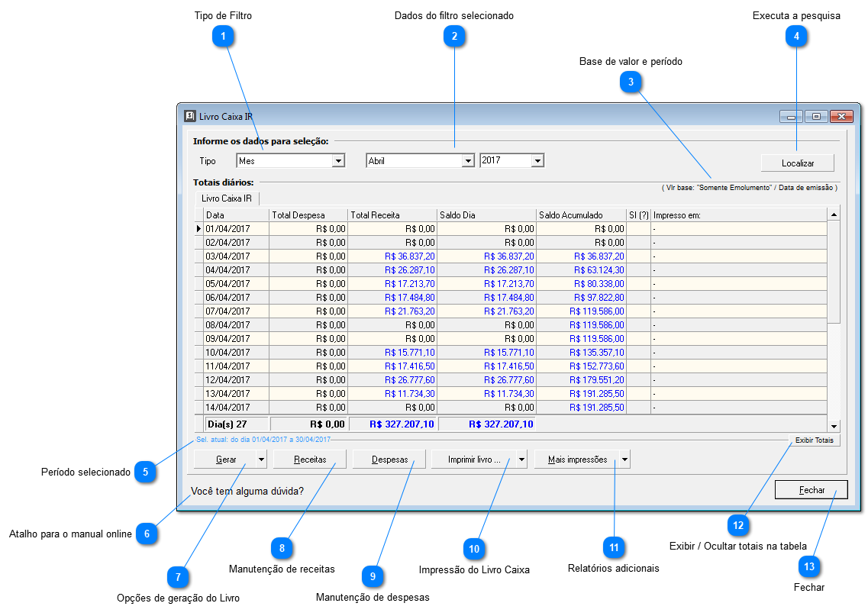Click the Total Receita column header
Viewport: 868px width, 616px height.
coord(392,214)
